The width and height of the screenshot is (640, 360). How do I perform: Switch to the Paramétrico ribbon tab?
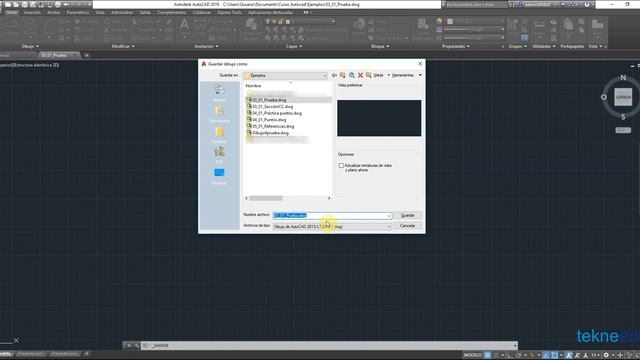78,13
